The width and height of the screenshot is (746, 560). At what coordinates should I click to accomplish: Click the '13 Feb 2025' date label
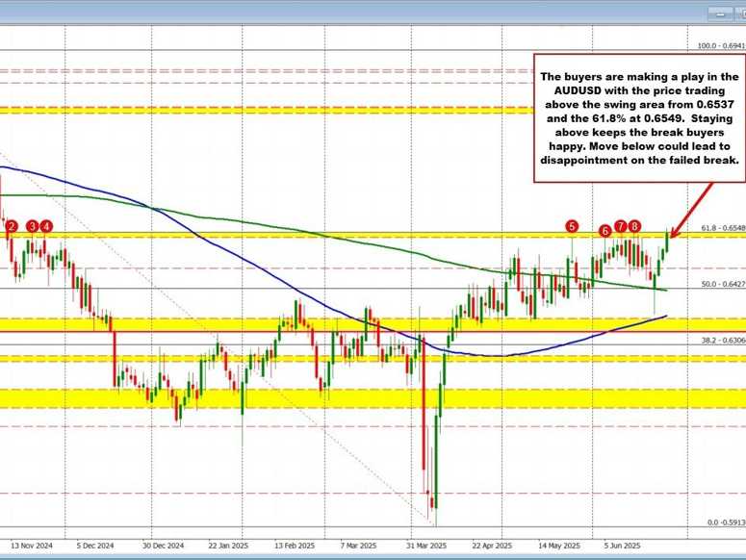pos(294,546)
